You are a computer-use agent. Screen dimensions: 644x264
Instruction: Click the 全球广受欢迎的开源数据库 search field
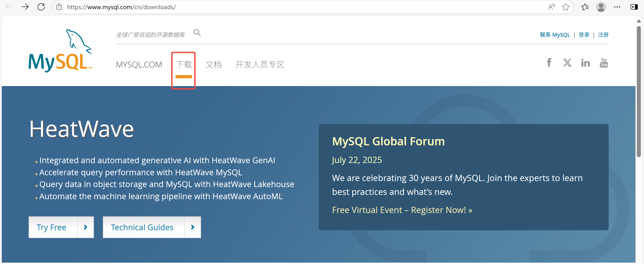(150, 35)
